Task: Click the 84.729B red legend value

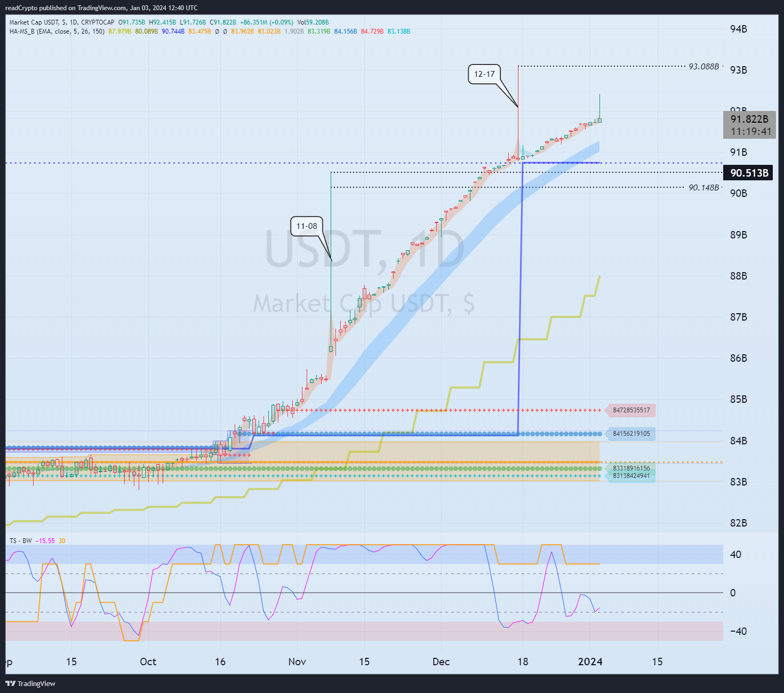Action: coord(372,31)
